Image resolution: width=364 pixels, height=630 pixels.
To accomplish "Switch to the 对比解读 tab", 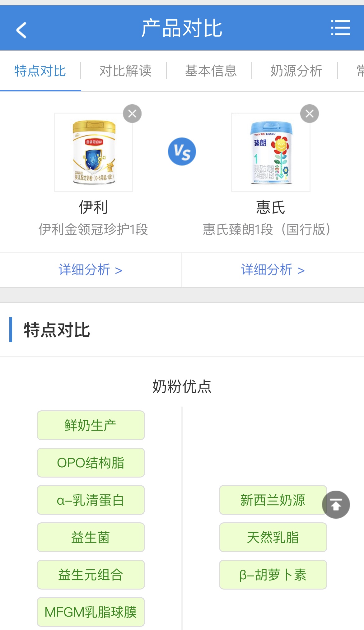I will pyautogui.click(x=125, y=71).
